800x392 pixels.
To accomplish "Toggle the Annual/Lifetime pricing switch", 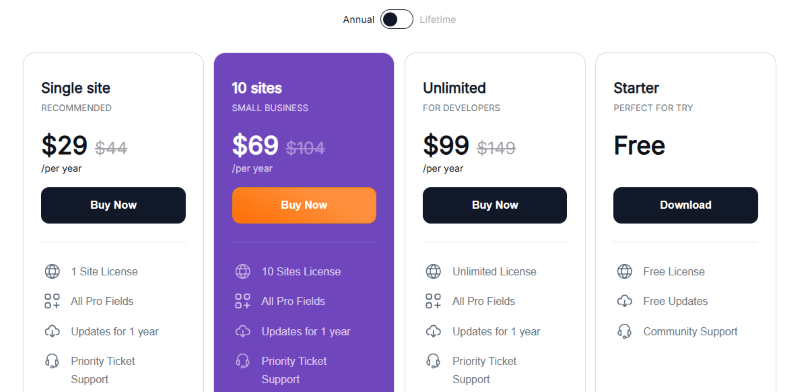I will pyautogui.click(x=396, y=19).
